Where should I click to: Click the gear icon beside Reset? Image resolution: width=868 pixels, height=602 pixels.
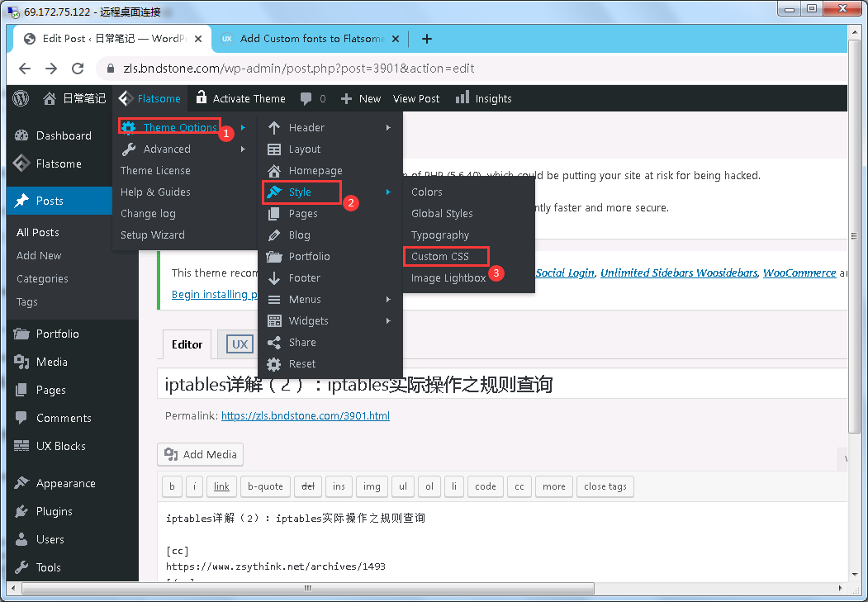(x=274, y=364)
